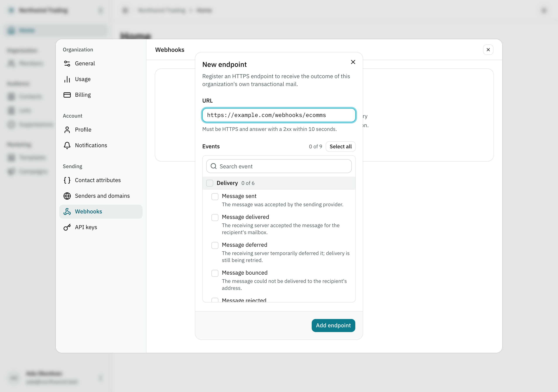Screen dimensions: 558x392
Task: Click the API keys key icon
Action: pyautogui.click(x=67, y=227)
